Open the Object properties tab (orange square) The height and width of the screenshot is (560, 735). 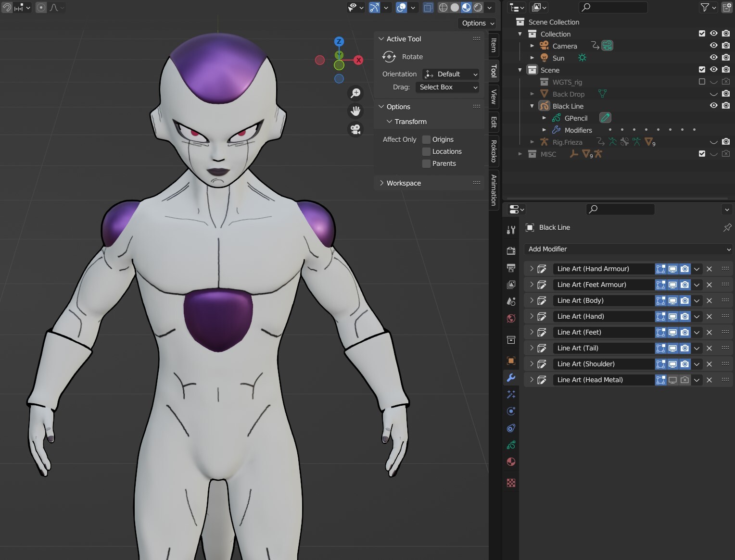click(x=511, y=361)
